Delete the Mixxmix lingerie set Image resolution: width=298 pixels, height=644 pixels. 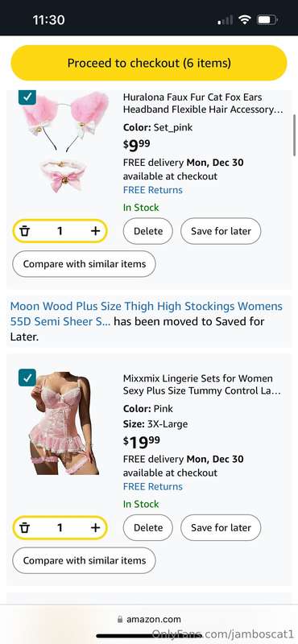pyautogui.click(x=148, y=527)
